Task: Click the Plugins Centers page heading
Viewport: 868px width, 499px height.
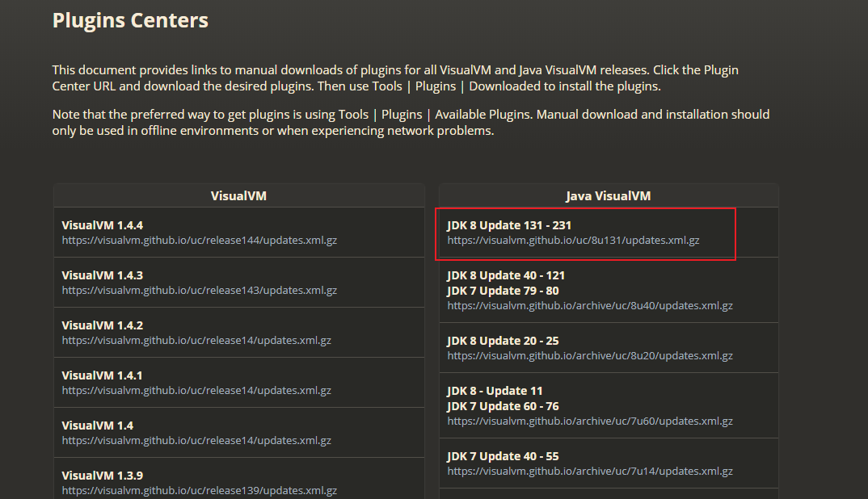Action: pos(130,20)
